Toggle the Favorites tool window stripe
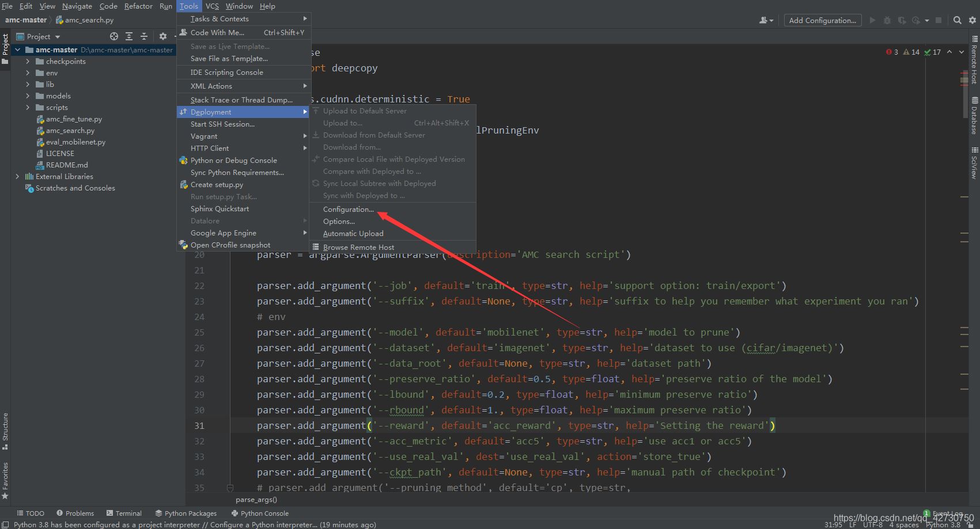980x529 pixels. click(x=5, y=480)
